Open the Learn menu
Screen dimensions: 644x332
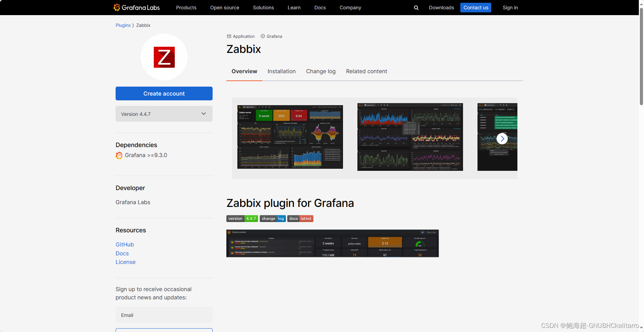(x=294, y=8)
